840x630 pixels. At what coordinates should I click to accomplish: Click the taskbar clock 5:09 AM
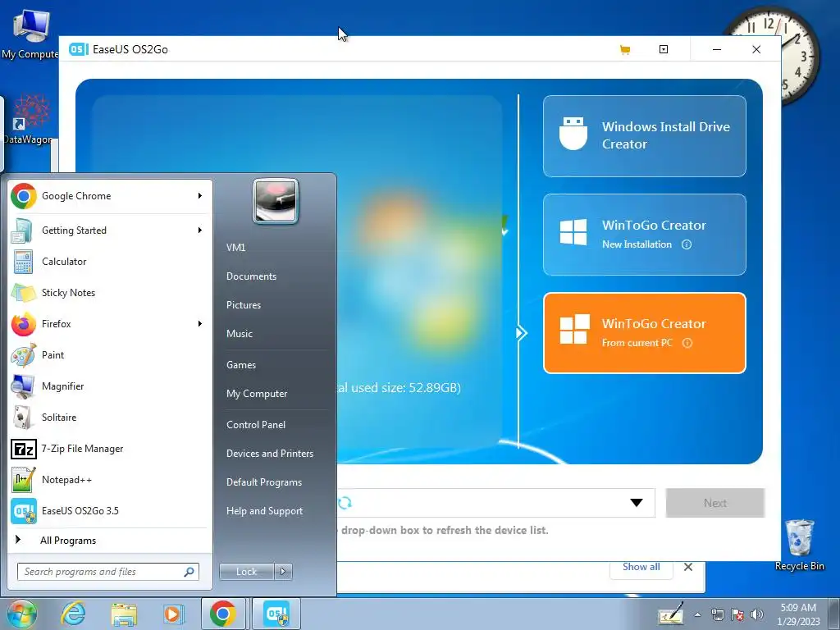point(798,608)
